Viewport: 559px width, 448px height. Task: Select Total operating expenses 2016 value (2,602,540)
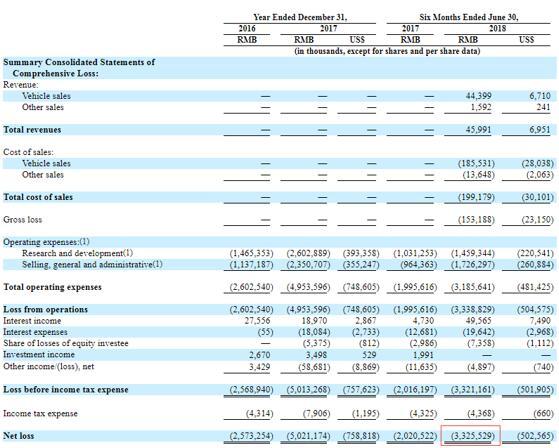pos(251,287)
